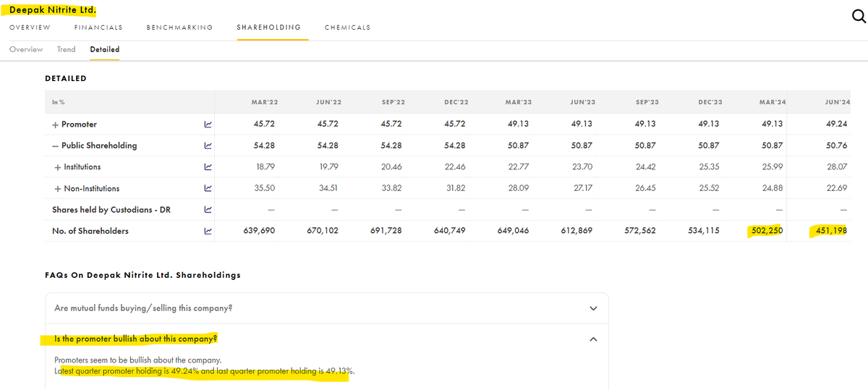Switch to the Overview sub-tab
Viewport: 868px width, 390px height.
pyautogui.click(x=26, y=49)
